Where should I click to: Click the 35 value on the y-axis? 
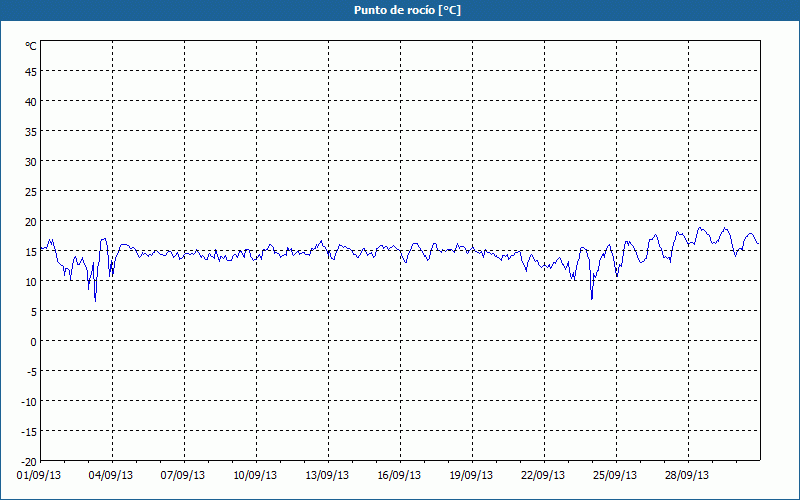point(31,132)
